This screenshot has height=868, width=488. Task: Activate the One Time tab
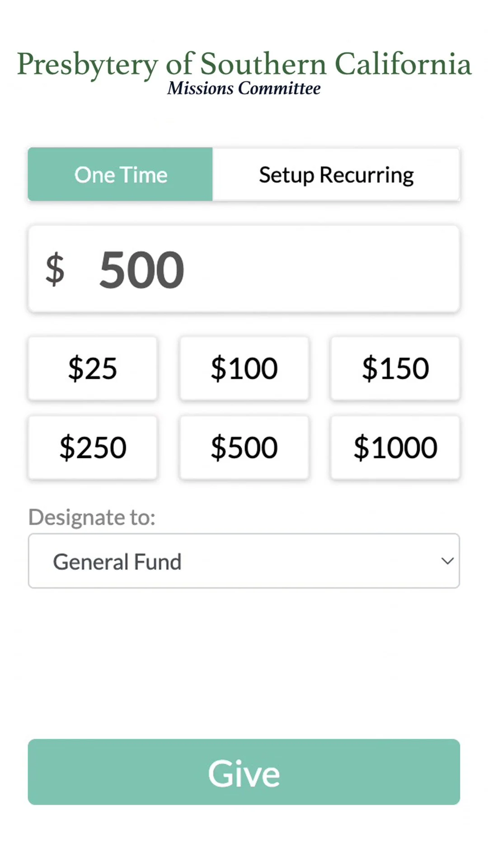120,175
